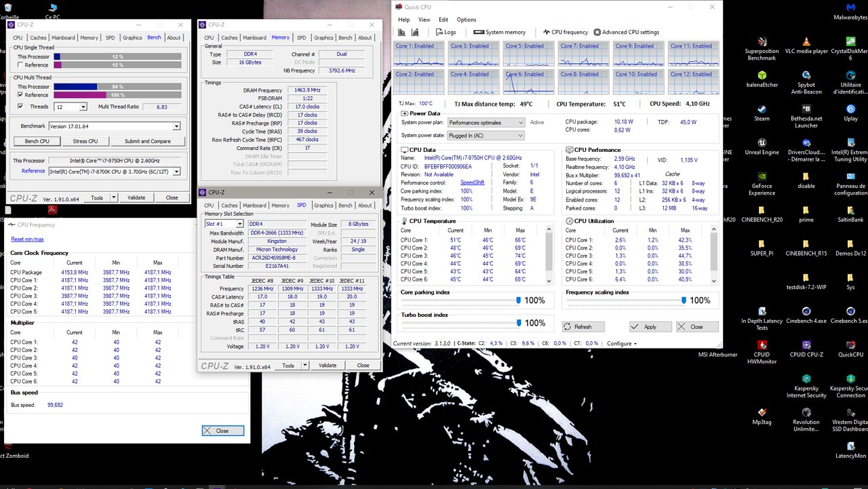
Task: Open the View menu in Quick CPU
Action: (425, 20)
